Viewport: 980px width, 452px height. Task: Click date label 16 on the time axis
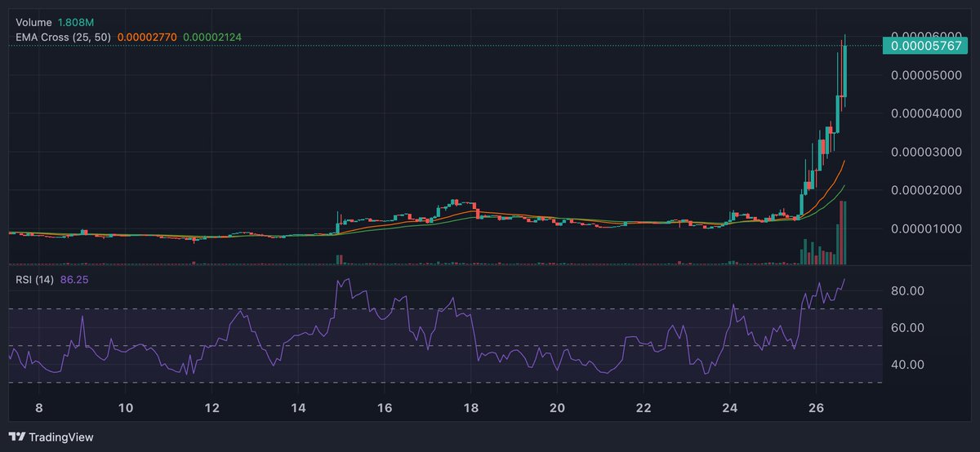(x=385, y=408)
